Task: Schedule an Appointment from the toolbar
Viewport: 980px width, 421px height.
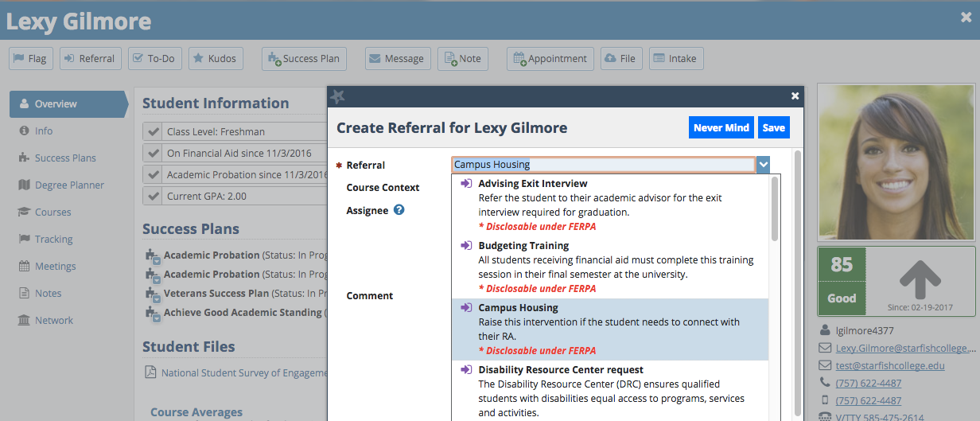Action: tap(550, 58)
